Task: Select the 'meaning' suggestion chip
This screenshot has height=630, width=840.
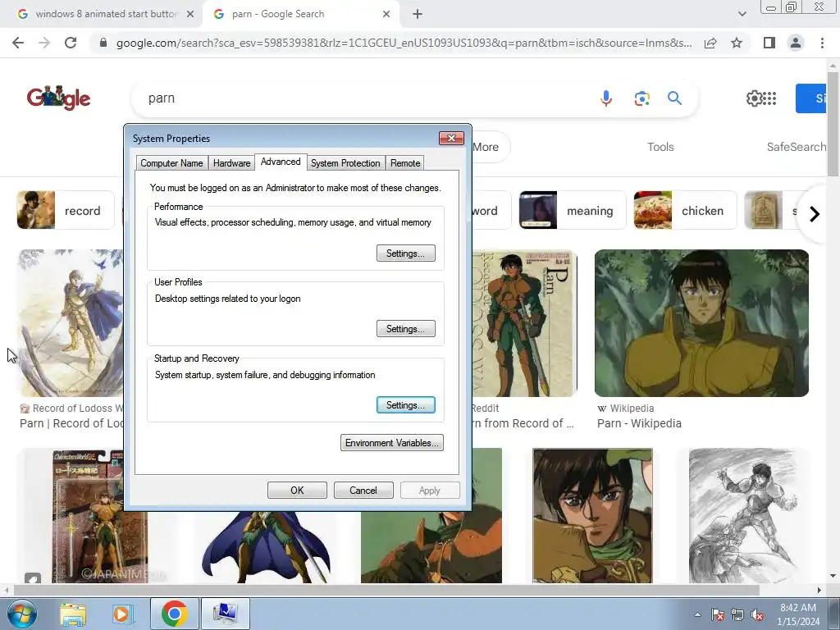Action: click(572, 210)
